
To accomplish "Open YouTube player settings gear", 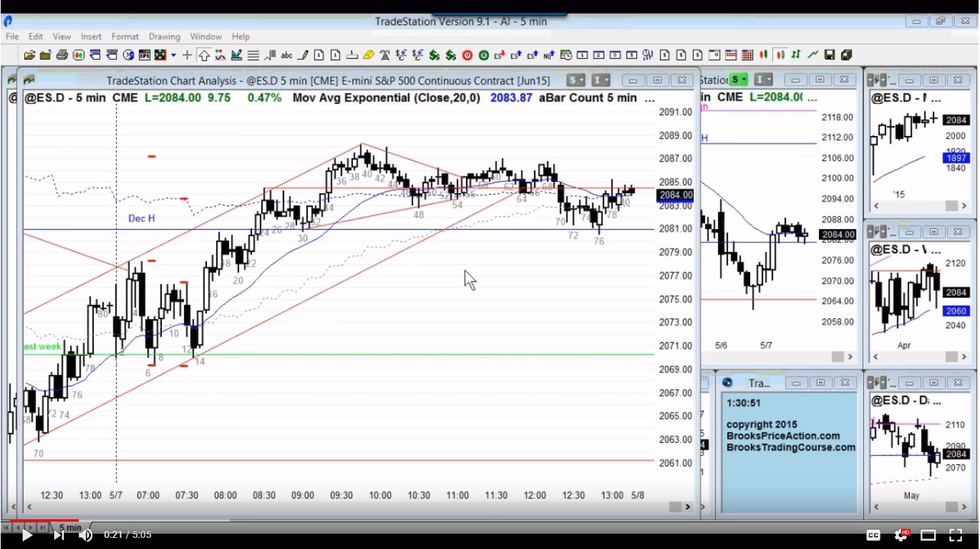I will (x=902, y=534).
